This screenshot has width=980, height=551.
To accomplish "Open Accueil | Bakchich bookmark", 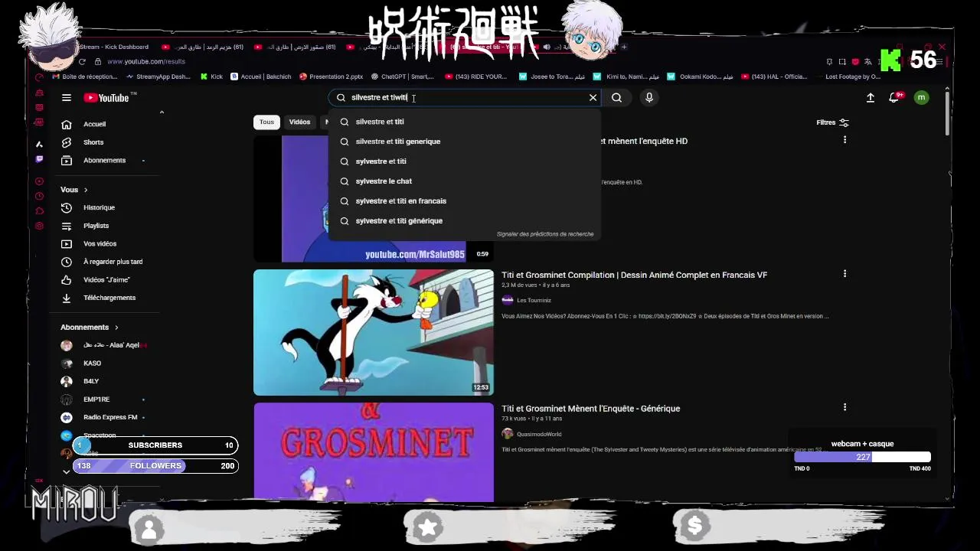I will tap(260, 77).
